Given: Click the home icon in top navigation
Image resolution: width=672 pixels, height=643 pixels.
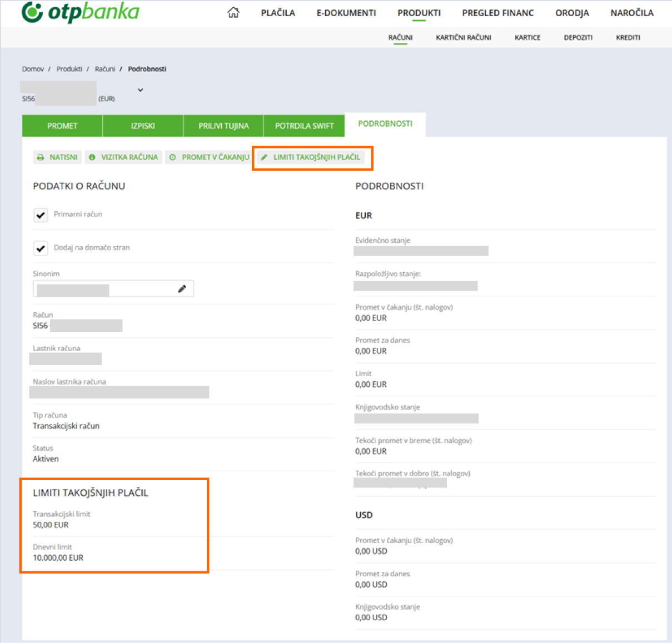Looking at the screenshot, I should [x=233, y=13].
